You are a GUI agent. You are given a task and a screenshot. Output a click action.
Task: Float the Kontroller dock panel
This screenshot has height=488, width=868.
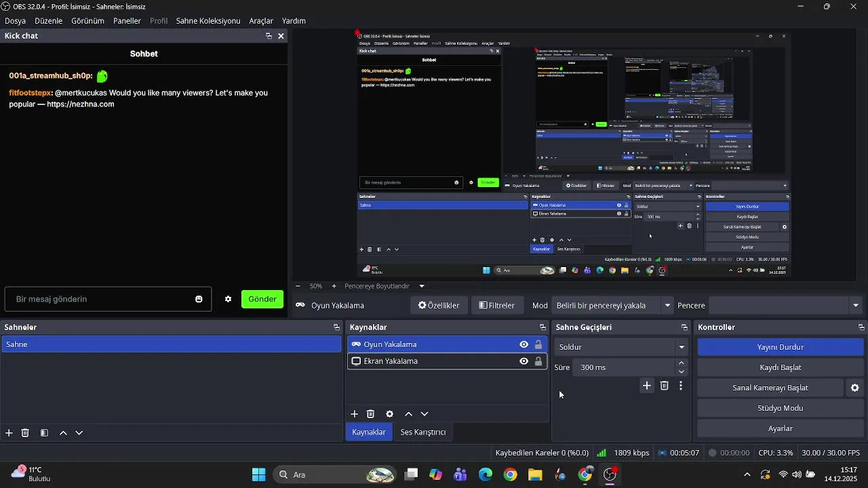tap(861, 327)
